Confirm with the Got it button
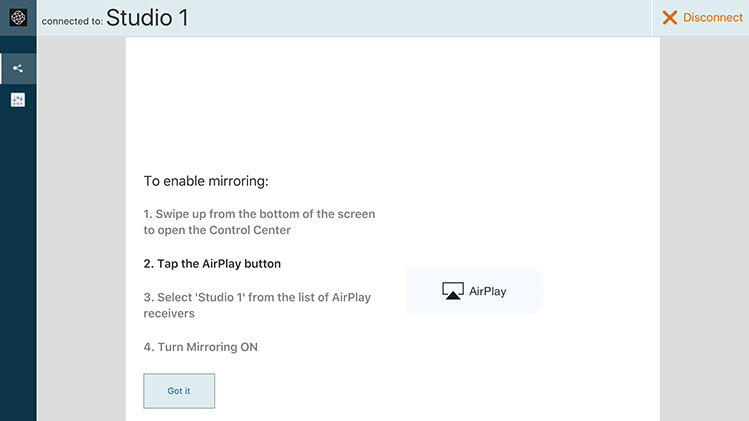 coord(179,391)
